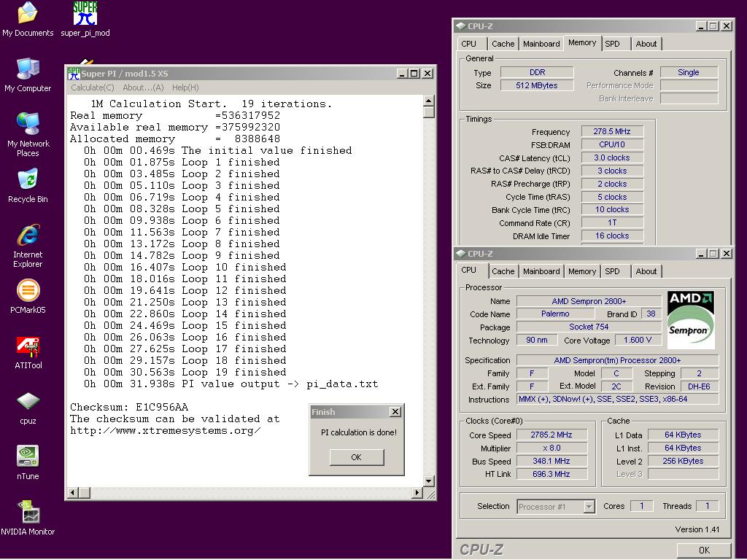Click the Name AMD Sempron 2800+ field
Screen dimensions: 747x560
pyautogui.click(x=589, y=301)
